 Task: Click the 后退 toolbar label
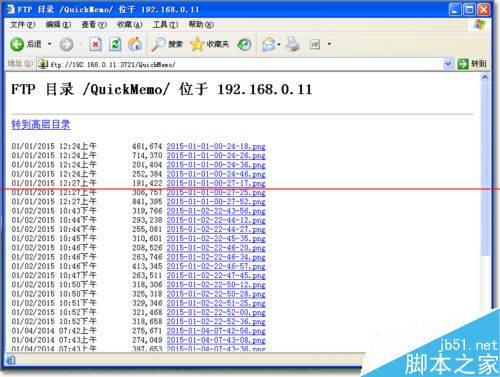[x=34, y=44]
